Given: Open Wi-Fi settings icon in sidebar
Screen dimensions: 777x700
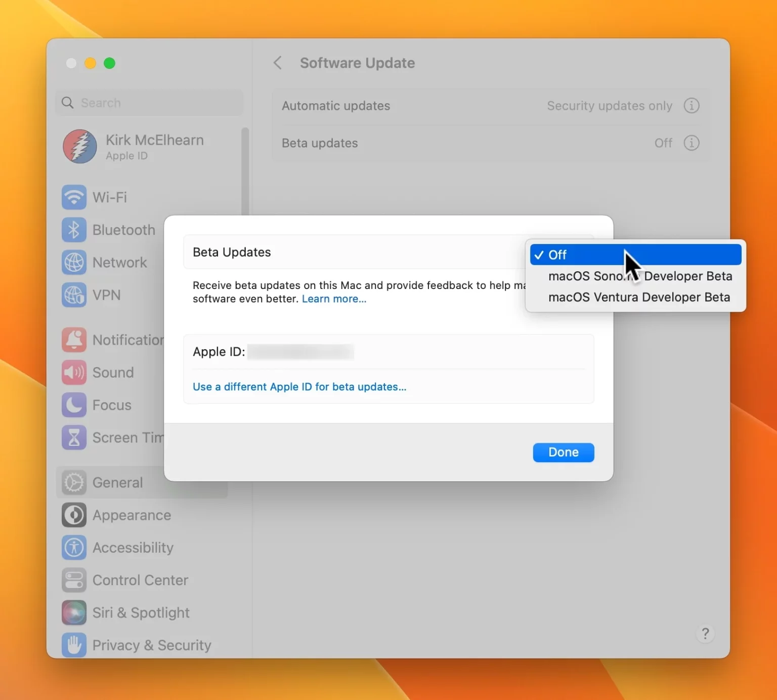Looking at the screenshot, I should tap(74, 197).
